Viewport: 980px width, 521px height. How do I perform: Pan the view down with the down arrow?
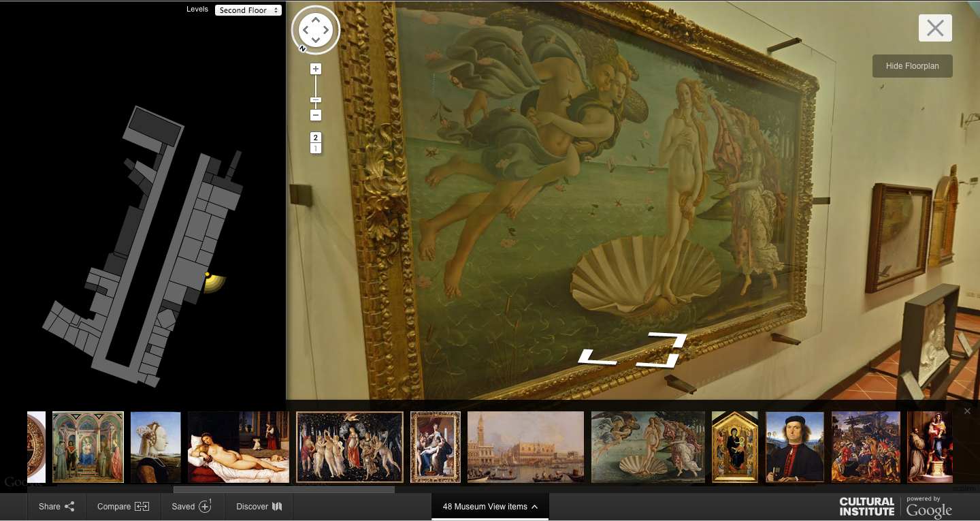(x=316, y=40)
